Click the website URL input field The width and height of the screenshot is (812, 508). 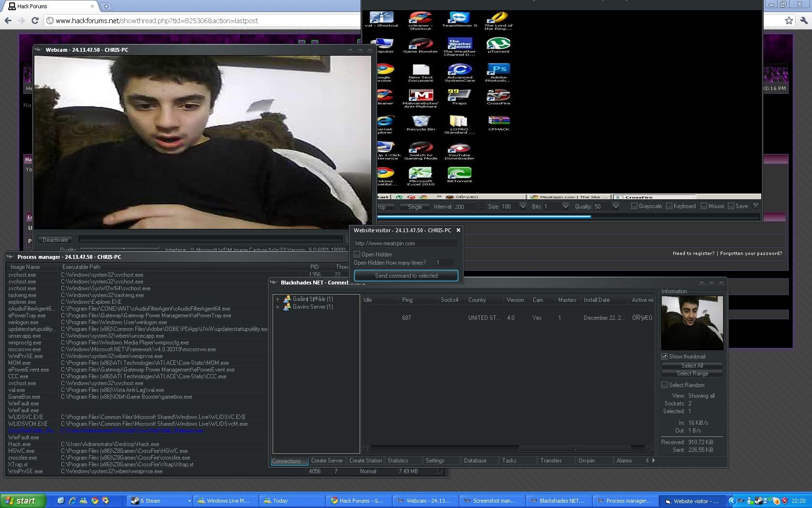coord(406,243)
